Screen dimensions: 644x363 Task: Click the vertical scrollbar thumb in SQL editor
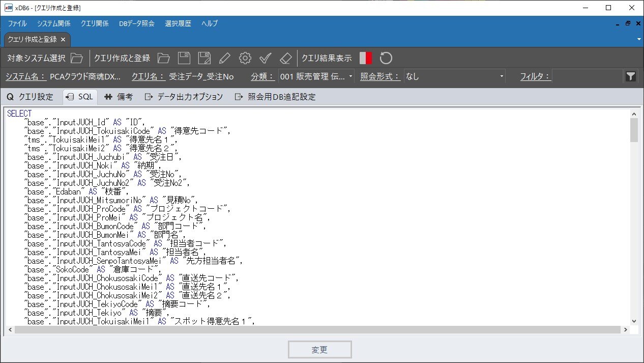[634, 130]
